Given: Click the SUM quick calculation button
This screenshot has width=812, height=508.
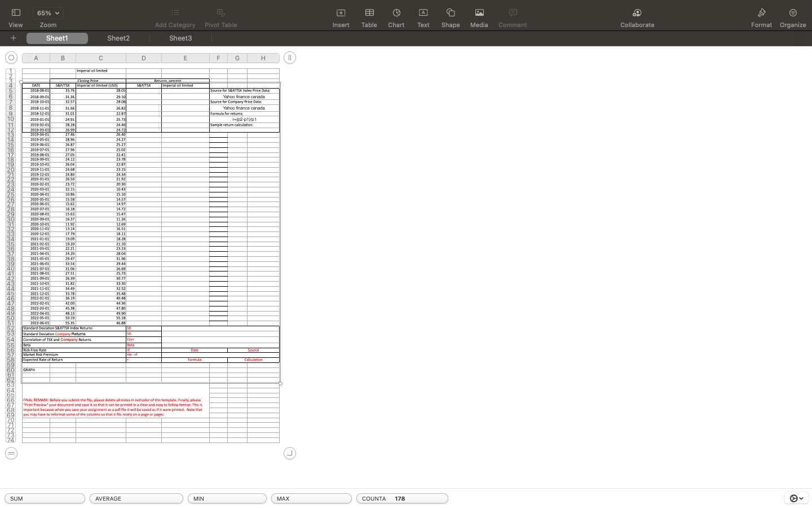Looking at the screenshot, I should coord(45,498).
